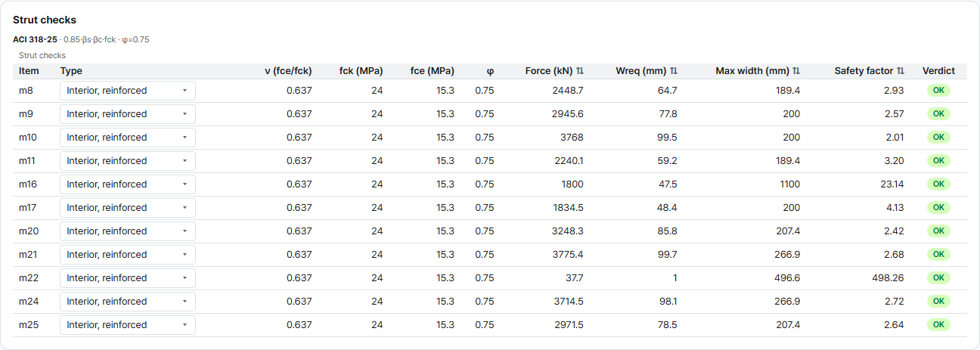This screenshot has width=980, height=350.
Task: Select the m21 safety factor value 2.68
Action: pyautogui.click(x=895, y=255)
